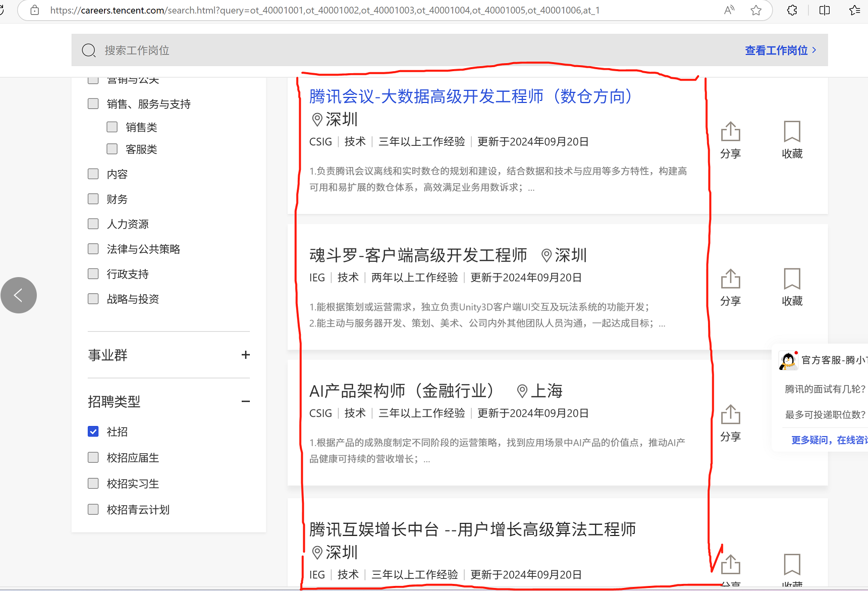Open 腾讯会议-大数据高级开发工程师 job title
868x591 pixels.
471,96
